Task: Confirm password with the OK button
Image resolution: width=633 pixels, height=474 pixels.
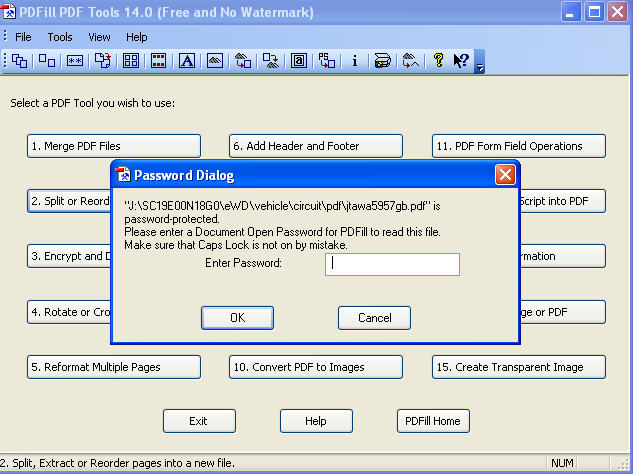Action: (237, 318)
